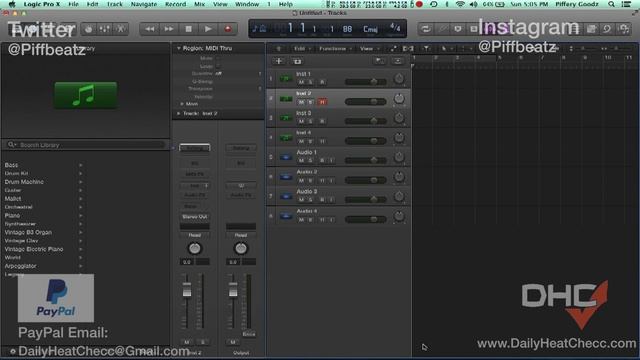Click the Audio 1 track volume slider
Viewport: 640px width, 360px height.
[x=366, y=160]
